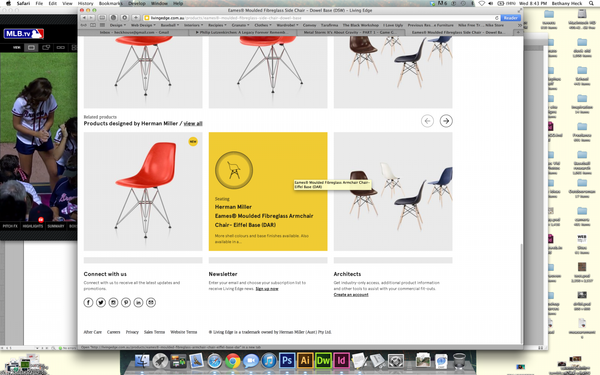
Task: Click the Safari page vertical scrollbar
Action: coord(521,293)
